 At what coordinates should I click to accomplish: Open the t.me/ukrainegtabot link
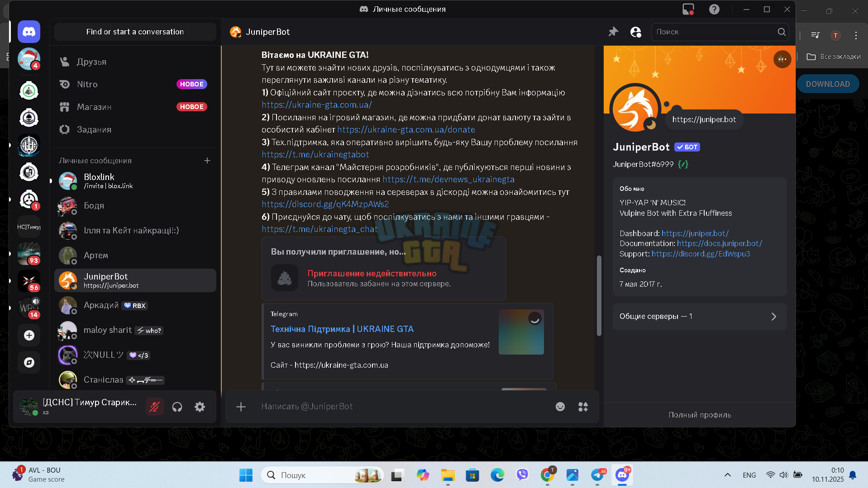pyautogui.click(x=315, y=155)
